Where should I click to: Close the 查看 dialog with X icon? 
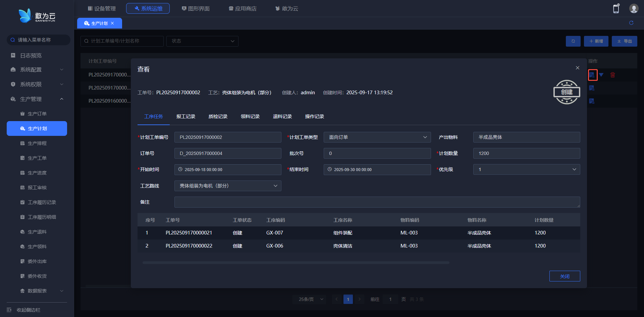point(578,68)
